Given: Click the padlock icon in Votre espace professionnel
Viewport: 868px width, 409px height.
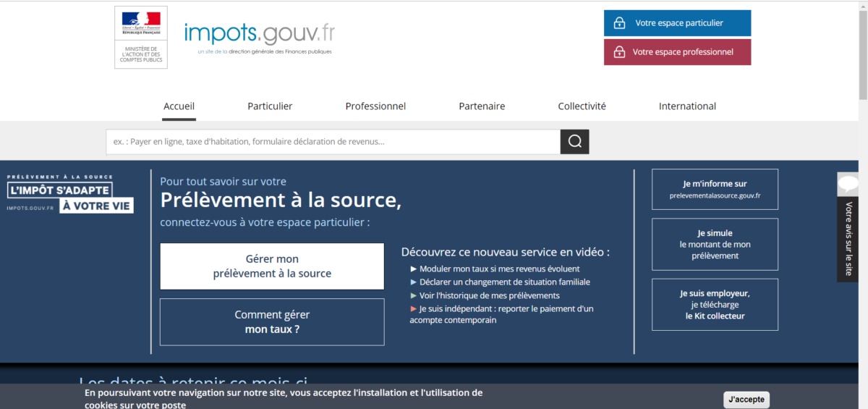Looking at the screenshot, I should [619, 52].
